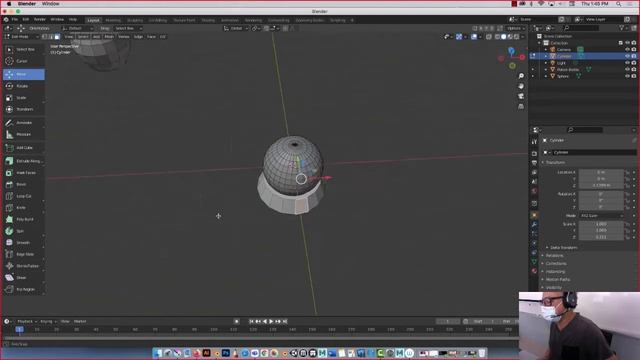Toggle X-ray display in viewport header

click(489, 37)
